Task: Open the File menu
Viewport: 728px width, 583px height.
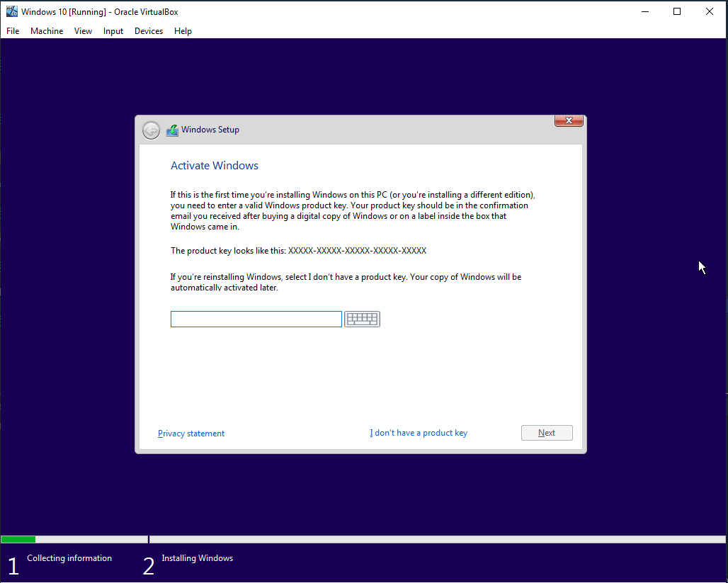Action: pyautogui.click(x=13, y=31)
